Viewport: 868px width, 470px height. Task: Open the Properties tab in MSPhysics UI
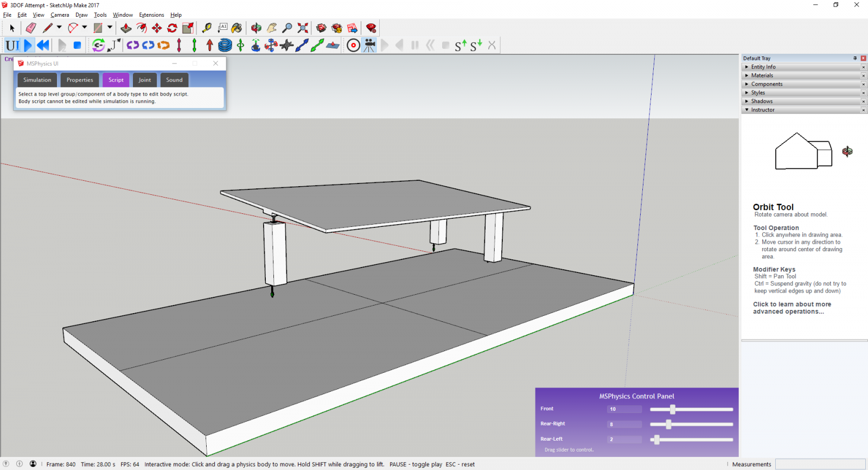80,80
